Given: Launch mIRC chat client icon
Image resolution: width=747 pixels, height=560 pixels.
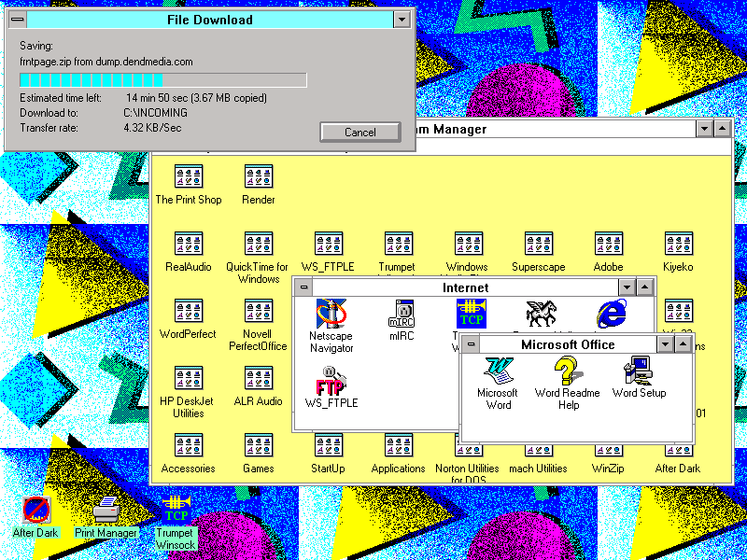Looking at the screenshot, I should (402, 314).
